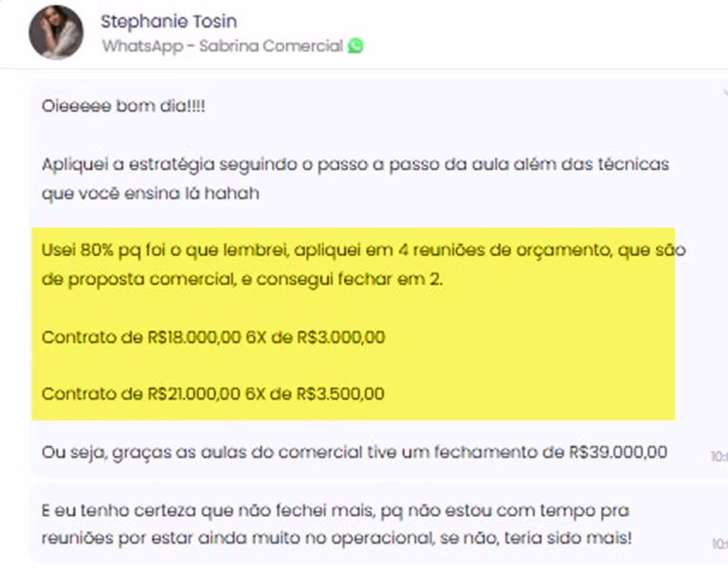Viewport: 728px width, 569px height.
Task: Click the R$21.000,00 contract value
Action: coord(194,394)
